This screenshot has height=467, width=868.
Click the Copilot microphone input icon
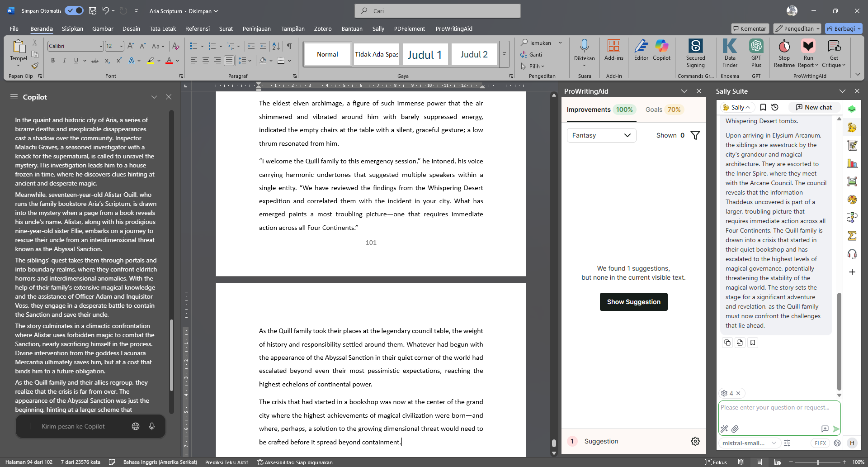click(x=152, y=426)
